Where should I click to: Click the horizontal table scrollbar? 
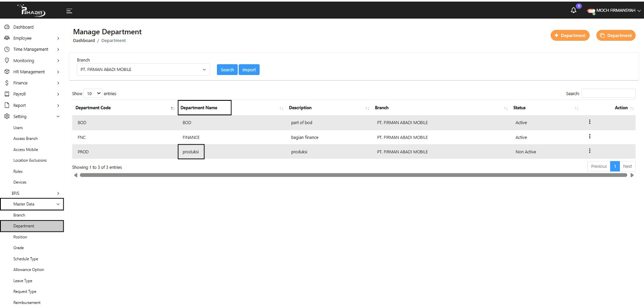click(x=353, y=175)
